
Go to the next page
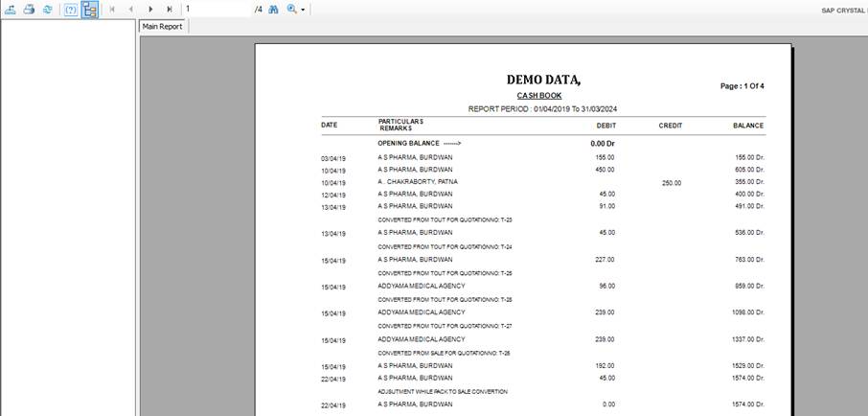(x=150, y=9)
